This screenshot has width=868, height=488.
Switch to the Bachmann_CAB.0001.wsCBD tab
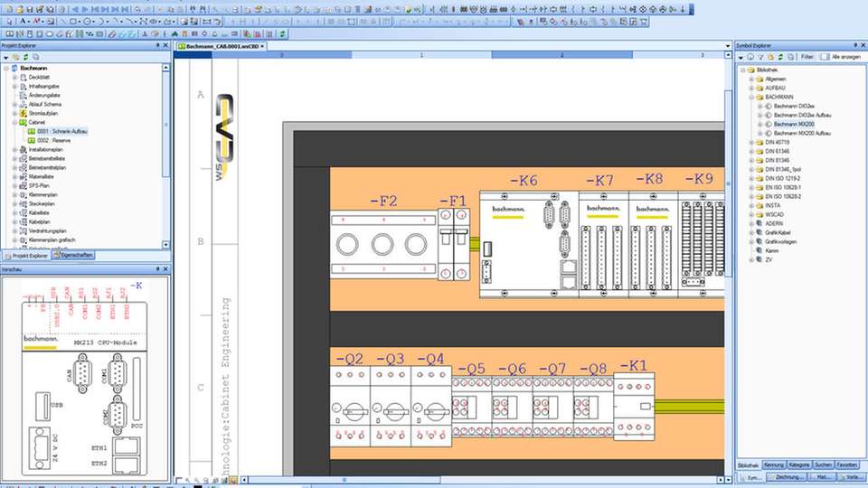click(x=221, y=46)
